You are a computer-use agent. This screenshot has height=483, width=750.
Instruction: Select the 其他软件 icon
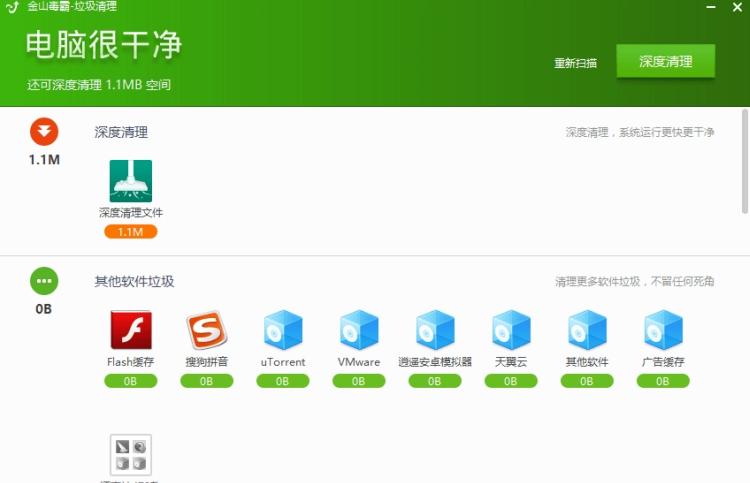click(587, 330)
